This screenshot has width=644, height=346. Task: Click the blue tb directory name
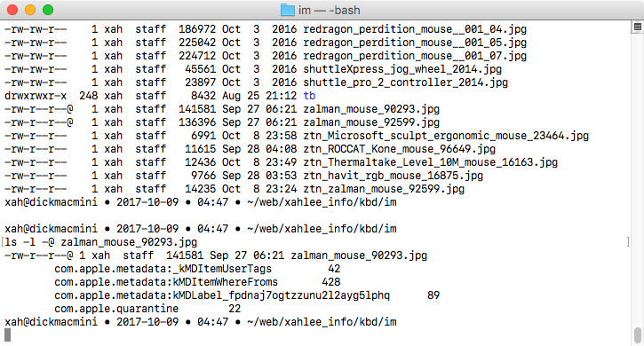309,96
